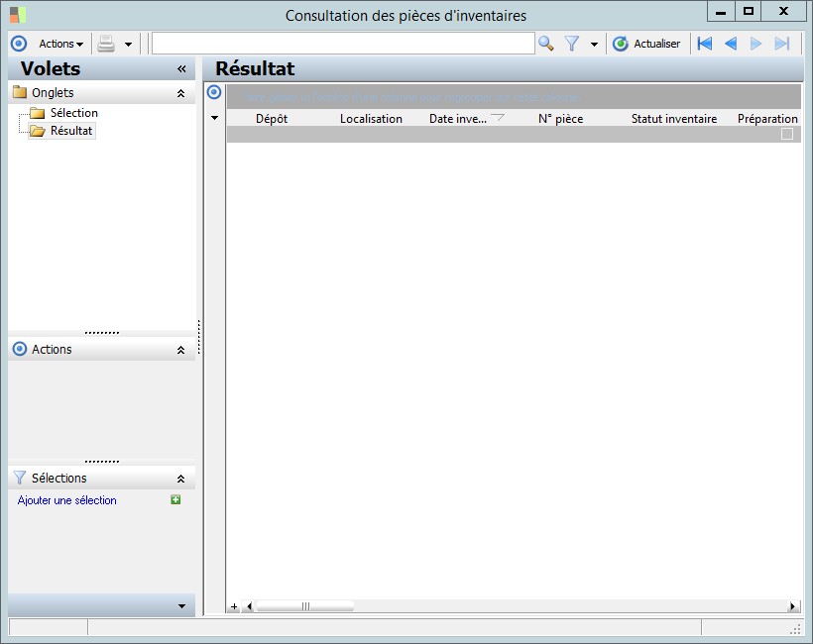Screen dimensions: 813x644
Task: Click the magnifying glass search icon
Action: click(546, 44)
